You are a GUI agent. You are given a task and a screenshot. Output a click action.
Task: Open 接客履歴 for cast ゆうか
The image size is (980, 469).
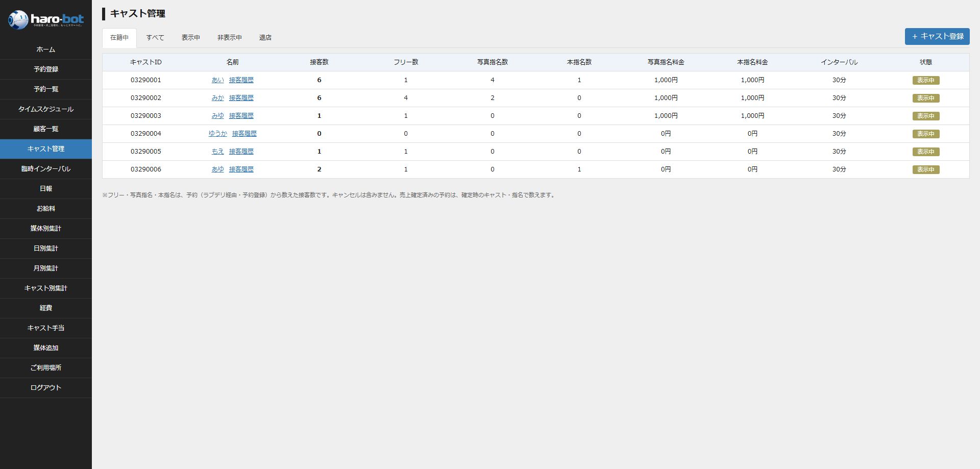coord(244,134)
